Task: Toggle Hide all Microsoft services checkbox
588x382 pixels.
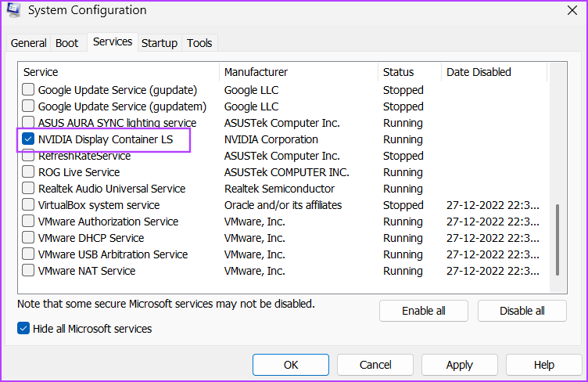Action: click(x=23, y=328)
